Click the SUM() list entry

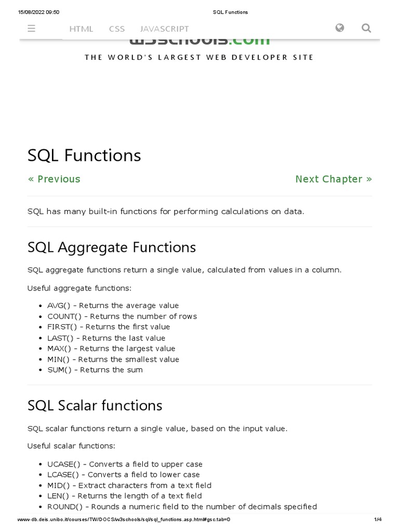click(x=95, y=370)
